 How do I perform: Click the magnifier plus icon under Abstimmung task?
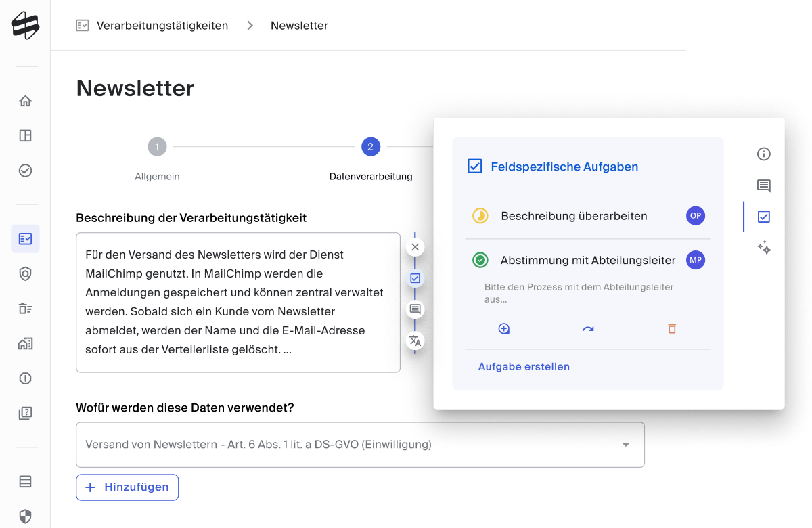(x=504, y=329)
